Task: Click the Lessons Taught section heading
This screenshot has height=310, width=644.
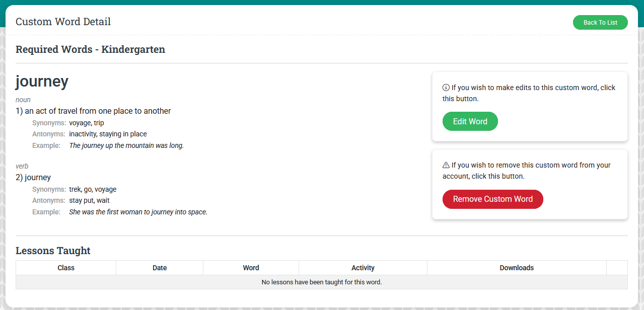Action: [x=53, y=251]
